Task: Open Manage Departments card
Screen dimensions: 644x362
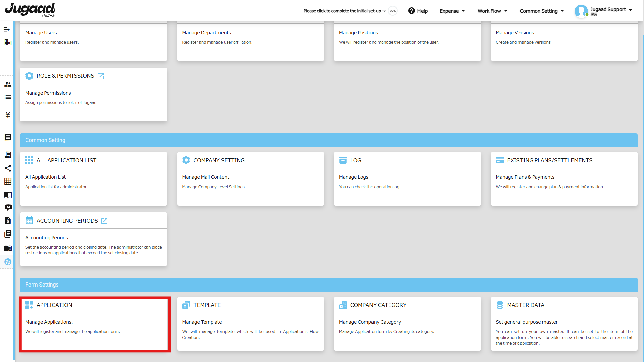Action: point(250,41)
